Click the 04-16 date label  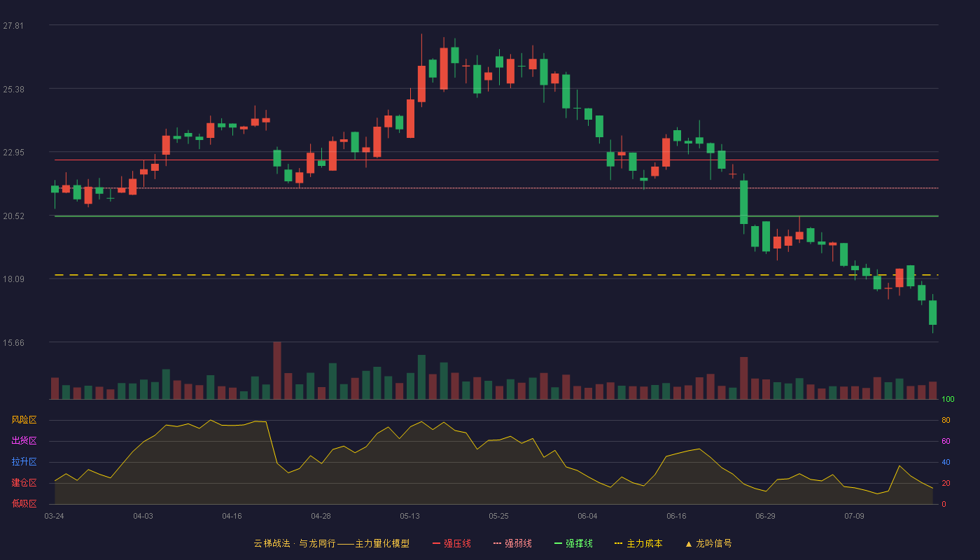point(232,516)
